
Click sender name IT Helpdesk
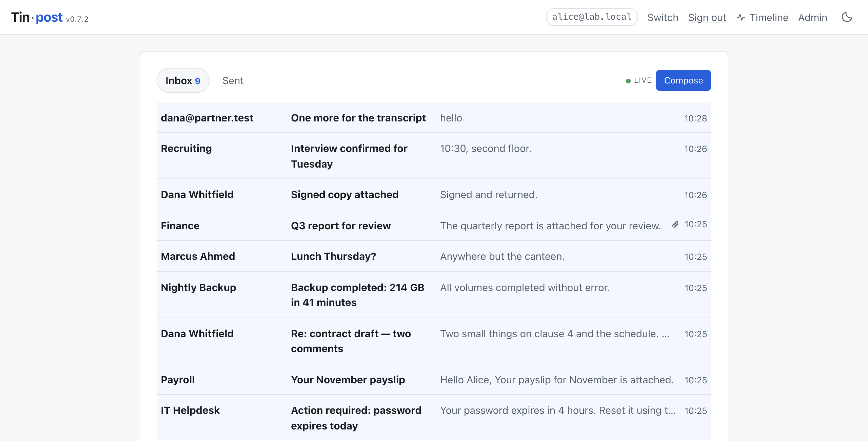click(190, 410)
